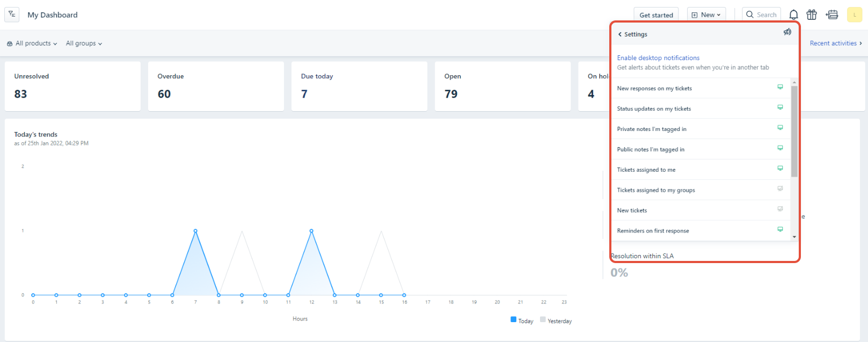Click the scrollbar down arrow in settings panel
Screen dimensions: 868x342
pyautogui.click(x=794, y=237)
